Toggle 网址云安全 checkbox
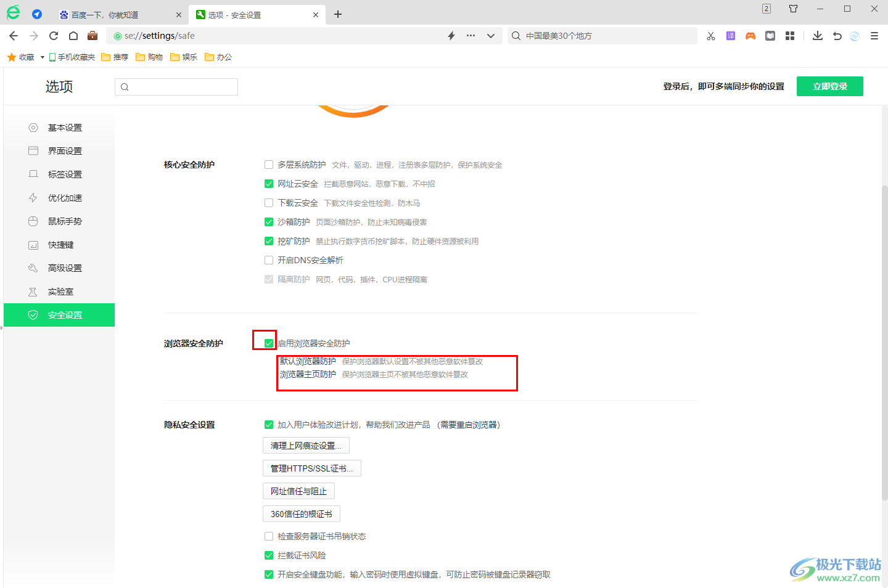888x588 pixels. (269, 184)
